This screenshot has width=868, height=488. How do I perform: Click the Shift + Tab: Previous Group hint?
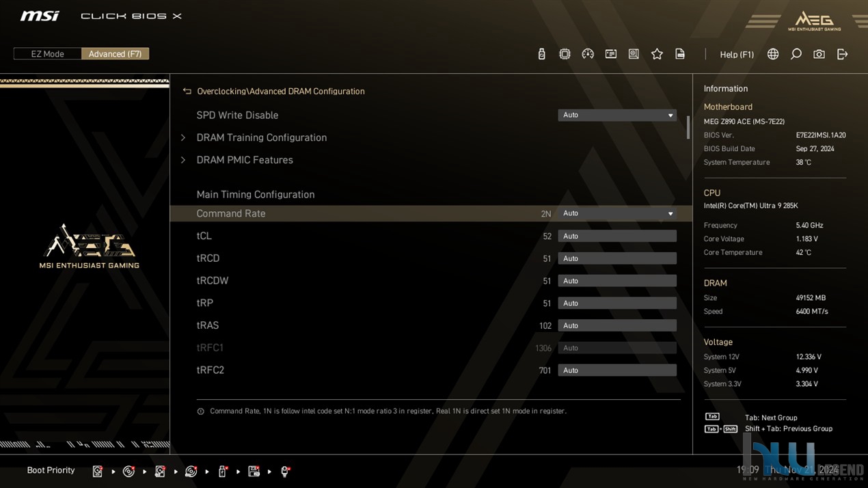coord(789,429)
